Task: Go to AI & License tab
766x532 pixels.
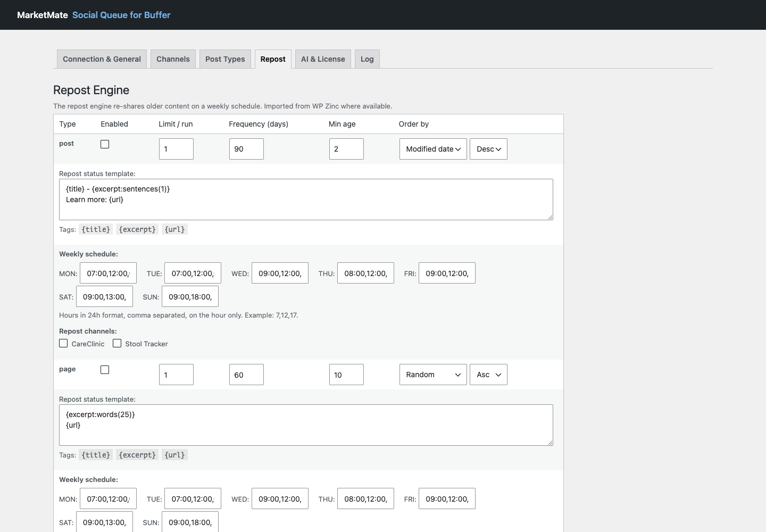Action: 323,59
